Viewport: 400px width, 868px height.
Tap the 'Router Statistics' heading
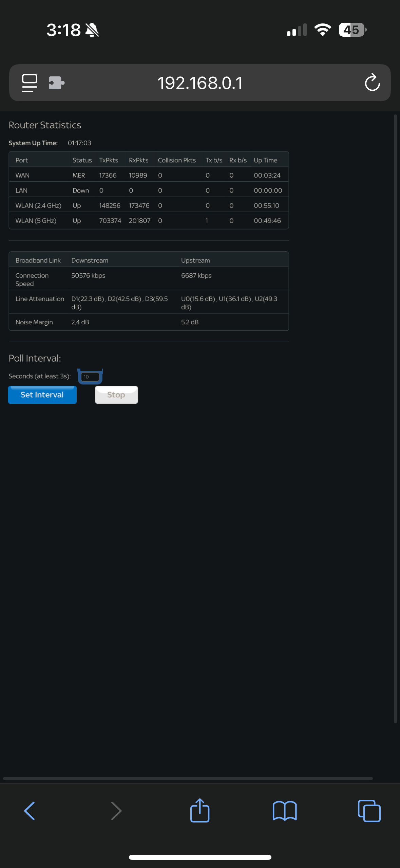[x=45, y=125]
